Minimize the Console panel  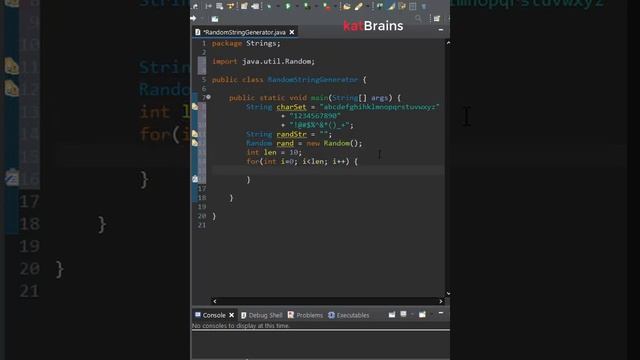(x=441, y=313)
